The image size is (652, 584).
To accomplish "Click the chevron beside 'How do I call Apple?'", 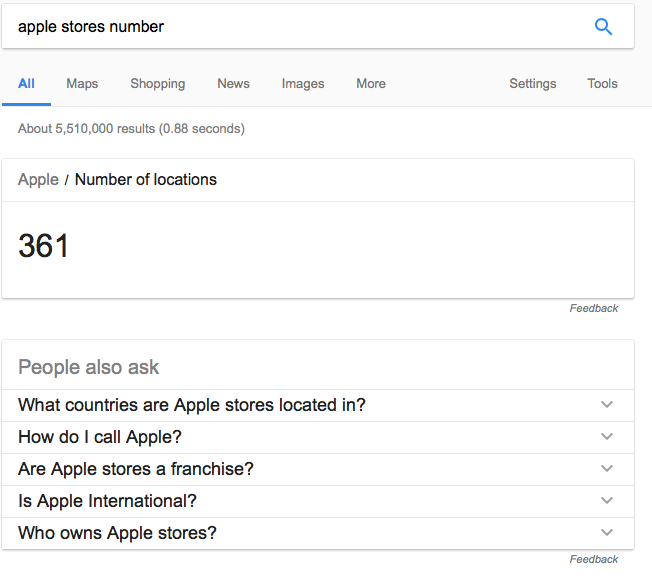I will pos(607,436).
